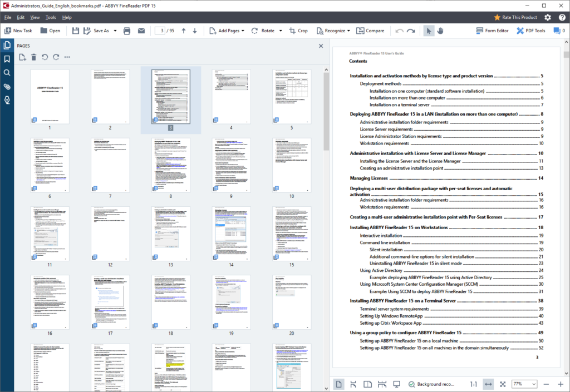This screenshot has width=570, height=392.
Task: Click the page number input field
Action: [x=160, y=31]
